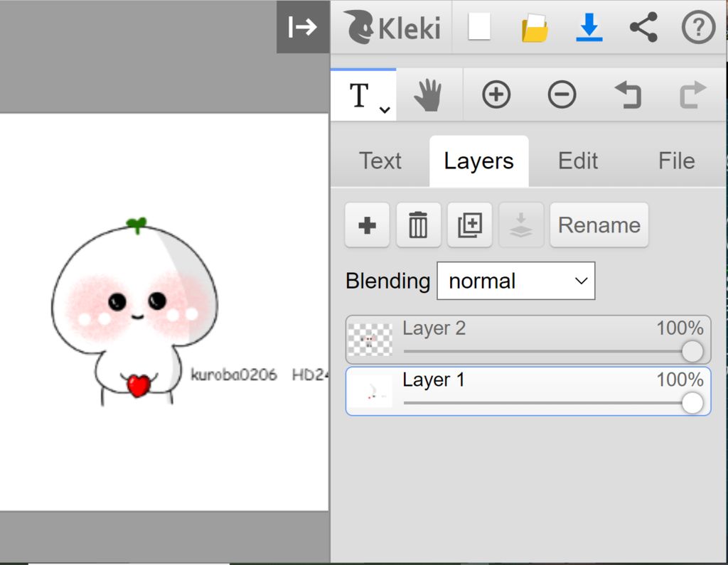Delete the selected layer with trash icon
This screenshot has width=728, height=565.
(418, 225)
